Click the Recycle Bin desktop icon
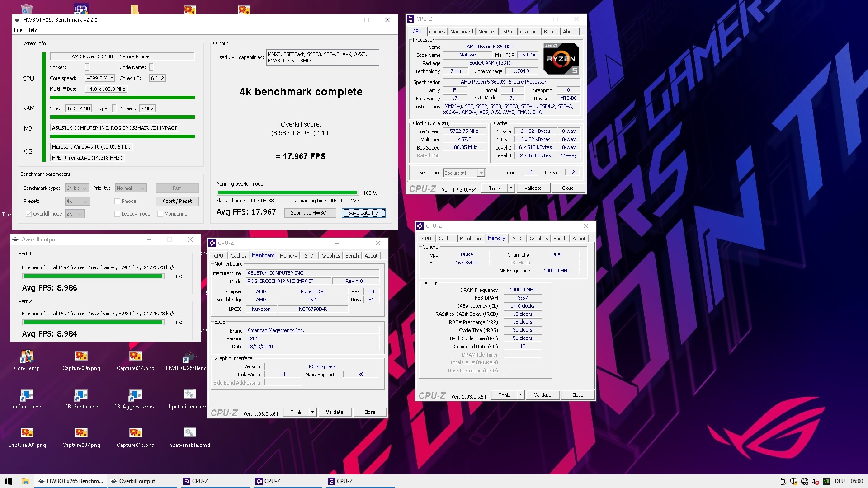This screenshot has width=868, height=488. click(x=27, y=8)
